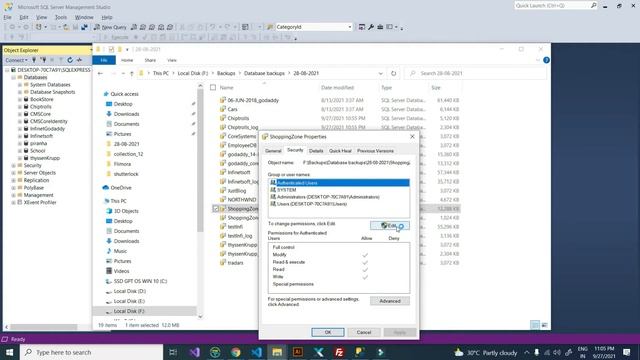Open Visual Studio from the taskbar
The image size is (640, 360).
pos(194,352)
